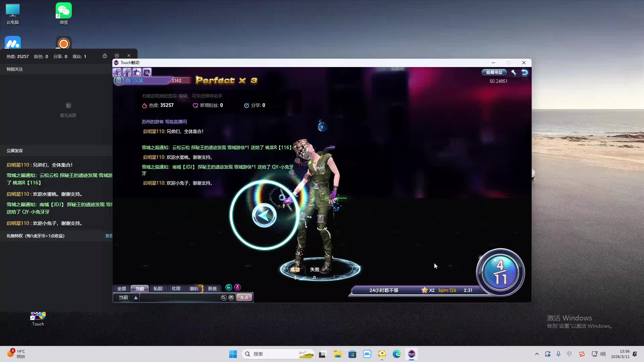Toggle the green chat lock icon
The image size is (644, 362).
(229, 287)
